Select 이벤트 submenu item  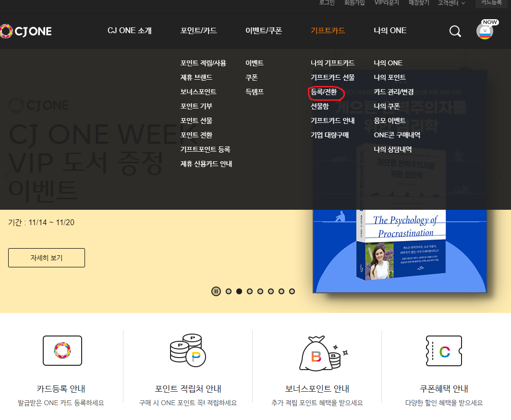tap(255, 63)
